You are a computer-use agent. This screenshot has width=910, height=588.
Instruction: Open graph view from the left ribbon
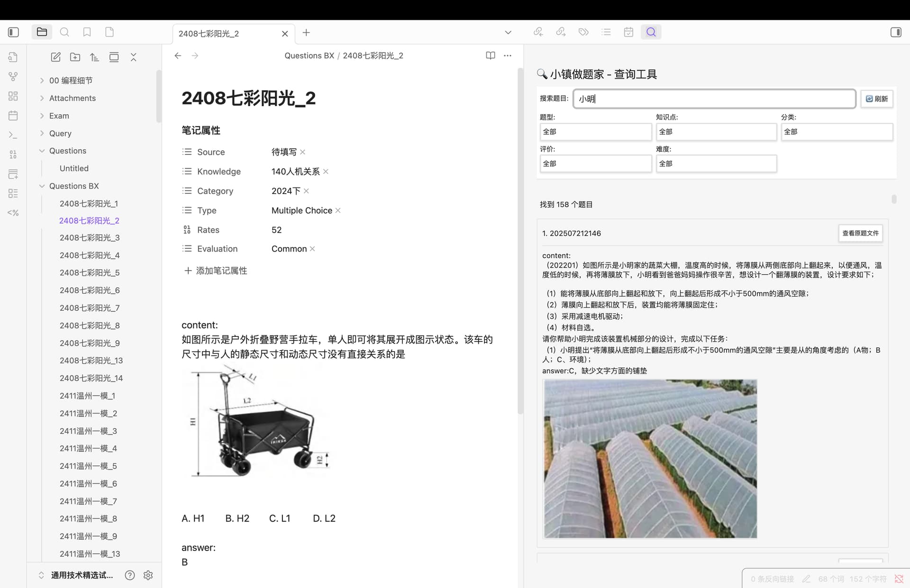(x=13, y=76)
